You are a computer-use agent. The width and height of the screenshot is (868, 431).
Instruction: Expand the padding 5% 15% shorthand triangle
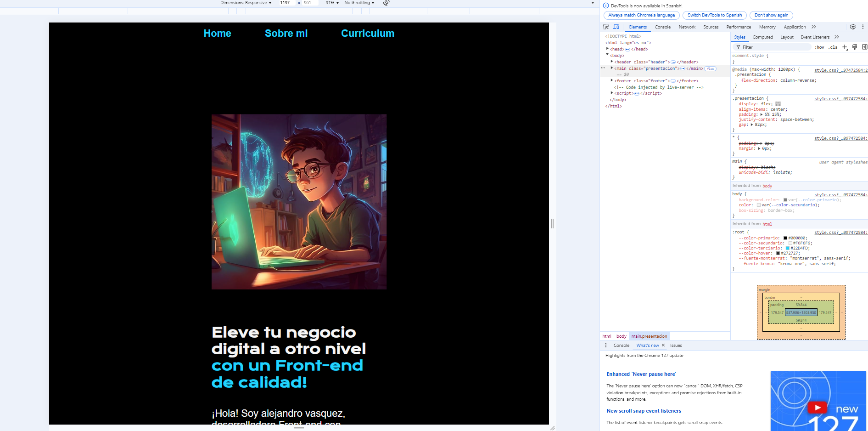pyautogui.click(x=762, y=114)
